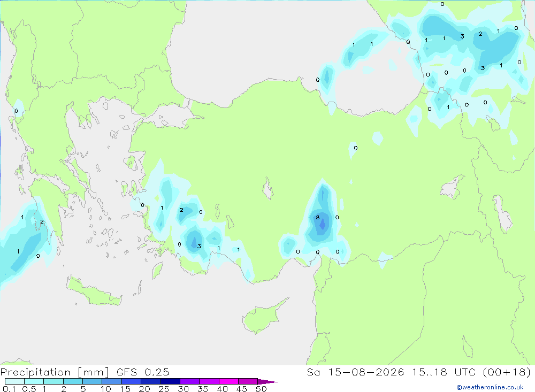Select the 40–45 mm magenta legend swatch
Viewport: 535px width, 392px height.
click(228, 381)
